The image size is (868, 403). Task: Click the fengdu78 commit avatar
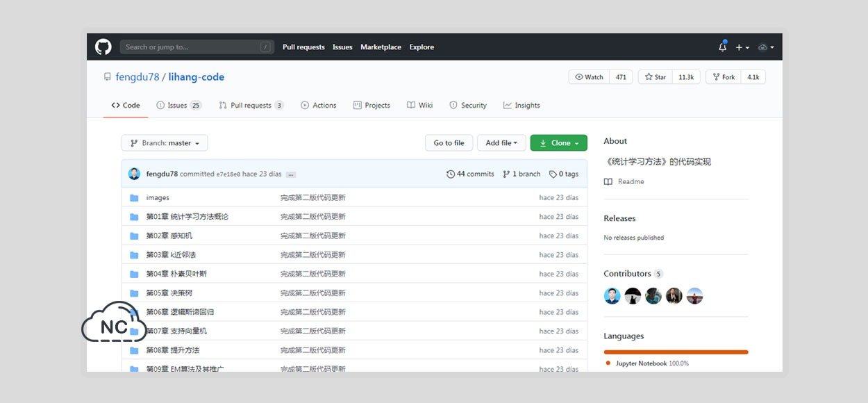134,174
